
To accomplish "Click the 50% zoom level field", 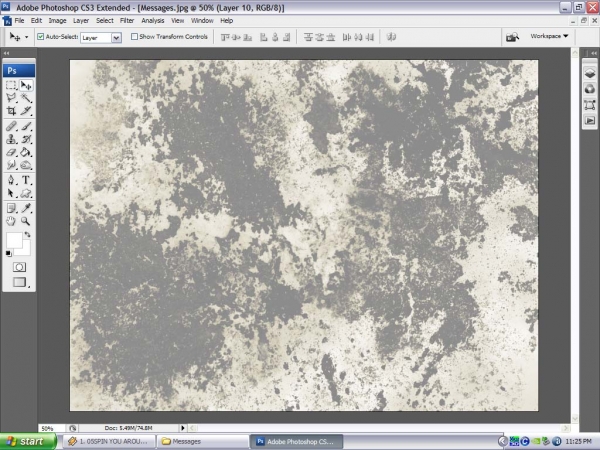I will (x=52, y=428).
